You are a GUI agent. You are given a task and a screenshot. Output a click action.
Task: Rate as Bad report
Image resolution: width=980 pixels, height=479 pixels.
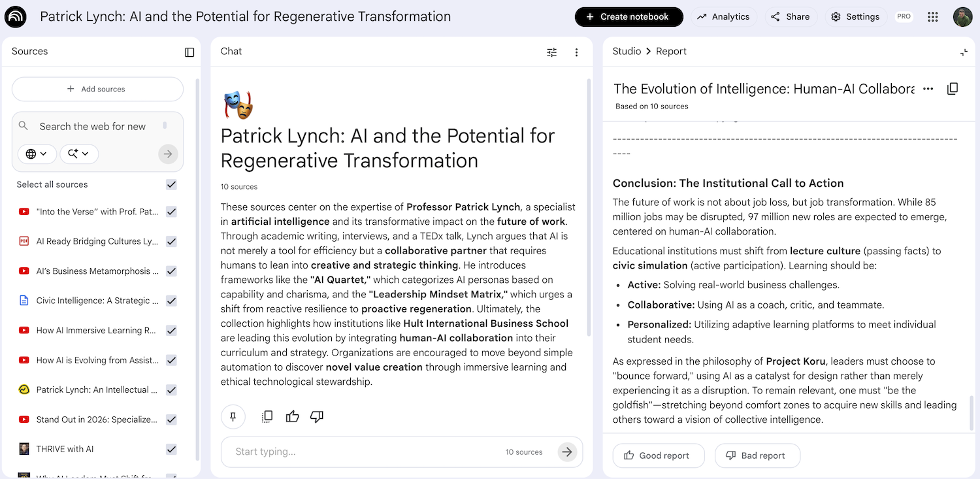tap(757, 455)
